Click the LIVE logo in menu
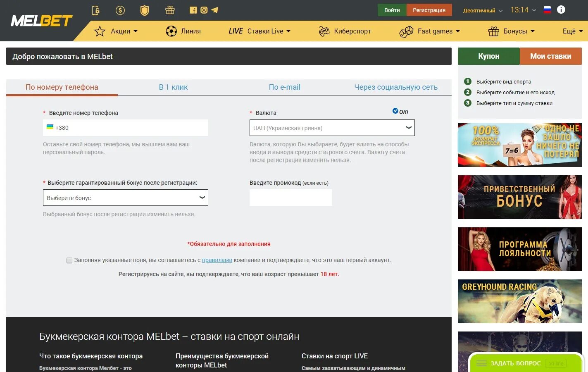 (x=236, y=31)
